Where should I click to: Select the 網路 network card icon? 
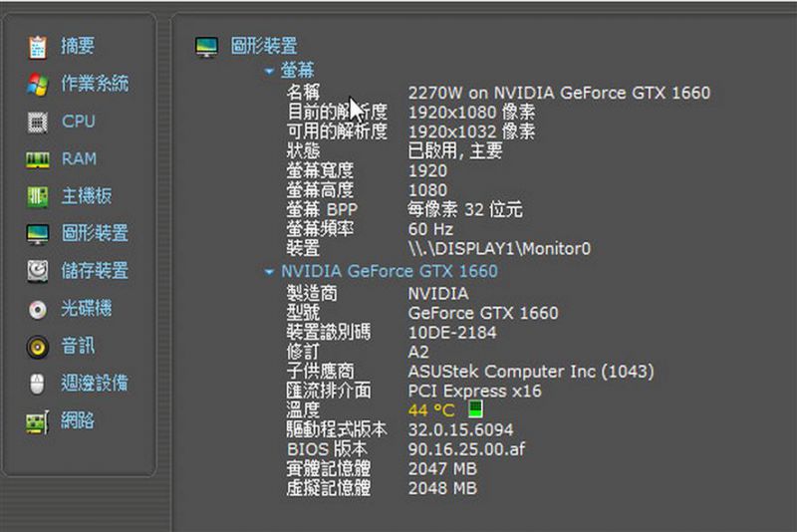coord(38,421)
